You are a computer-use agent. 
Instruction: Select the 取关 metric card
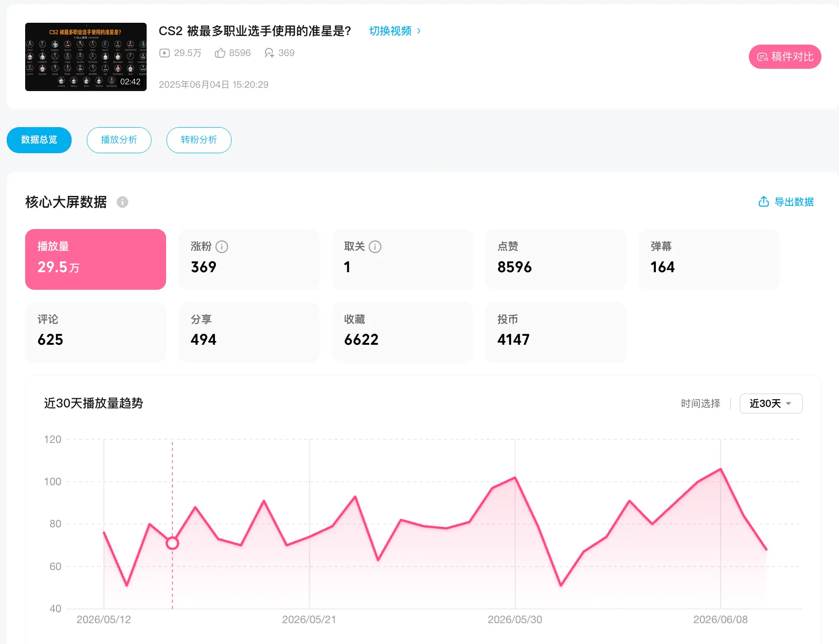[x=402, y=259]
